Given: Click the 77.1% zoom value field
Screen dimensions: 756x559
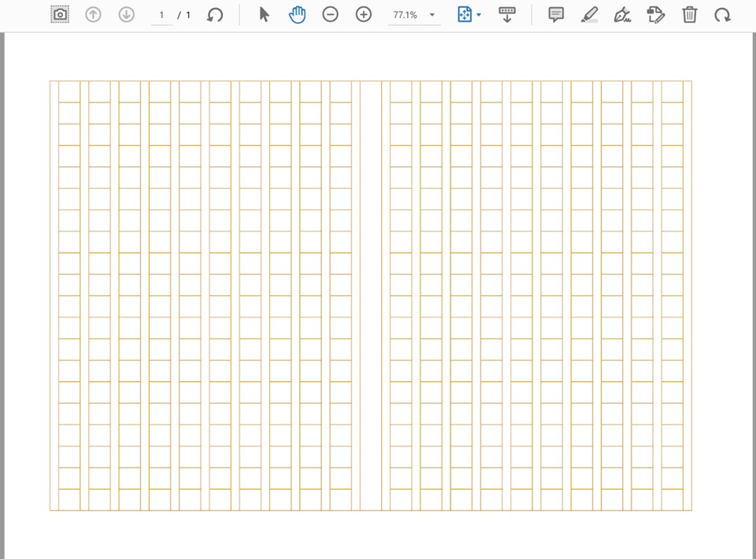Looking at the screenshot, I should pos(405,15).
